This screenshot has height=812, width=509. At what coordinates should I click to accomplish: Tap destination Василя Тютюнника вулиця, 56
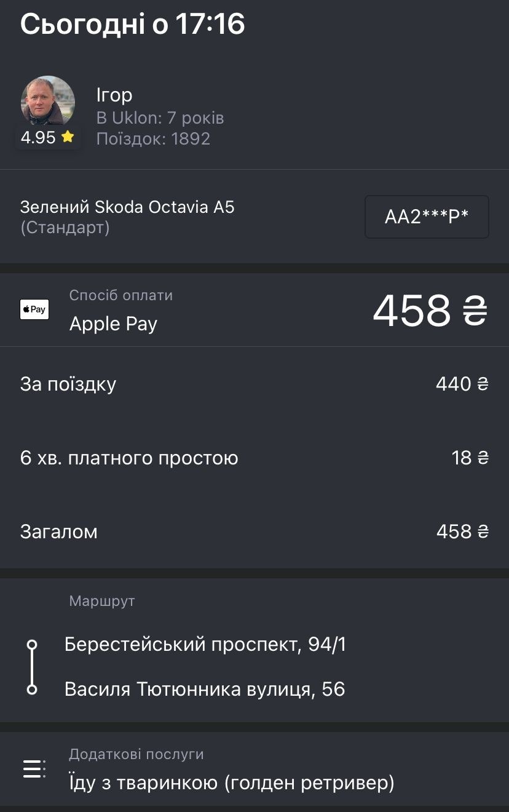(x=205, y=689)
